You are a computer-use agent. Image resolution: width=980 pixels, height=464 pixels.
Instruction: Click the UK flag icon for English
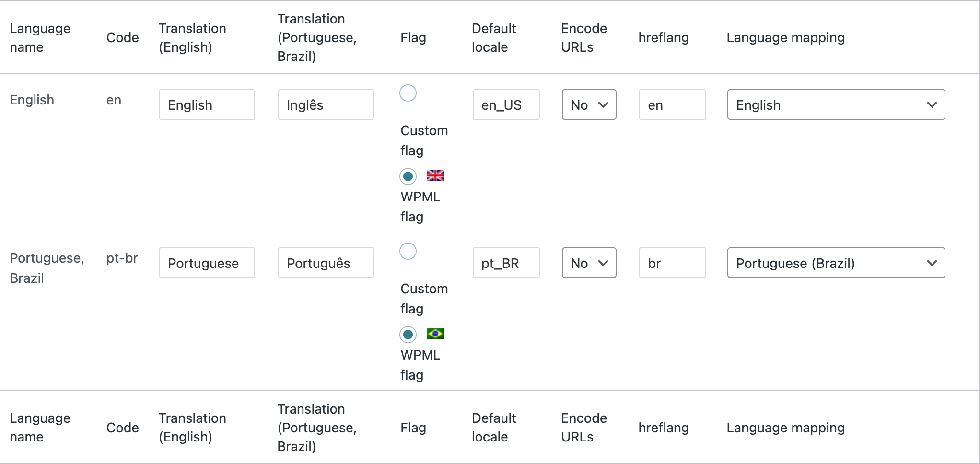(435, 175)
